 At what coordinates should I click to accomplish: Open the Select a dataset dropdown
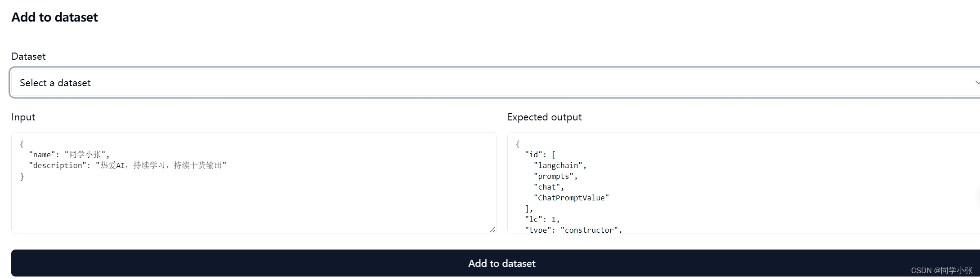(x=450, y=83)
